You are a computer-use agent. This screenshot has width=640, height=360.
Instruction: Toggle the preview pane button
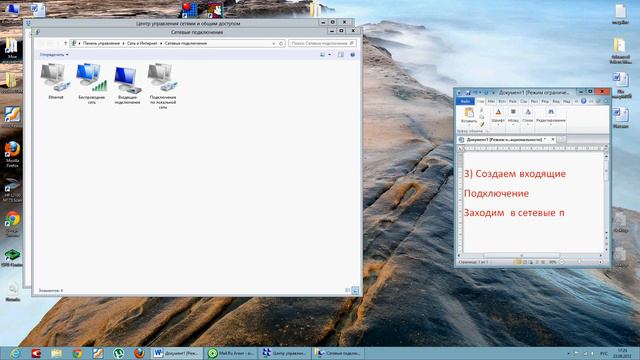341,54
